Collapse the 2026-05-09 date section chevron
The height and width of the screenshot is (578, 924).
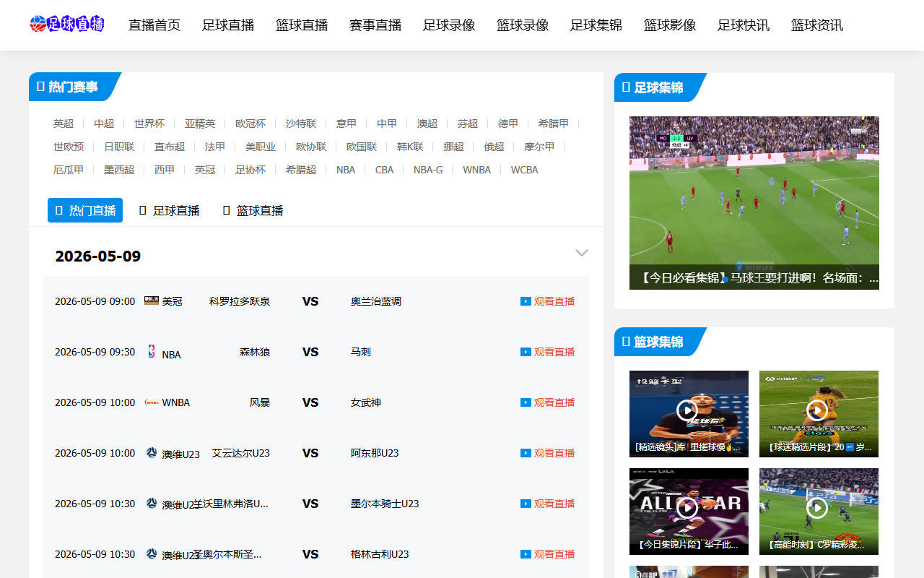click(x=582, y=253)
